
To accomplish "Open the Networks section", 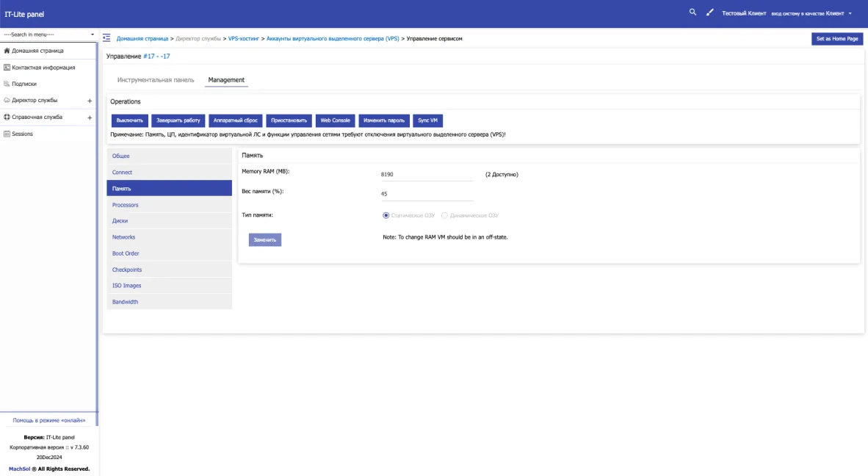I will point(170,237).
